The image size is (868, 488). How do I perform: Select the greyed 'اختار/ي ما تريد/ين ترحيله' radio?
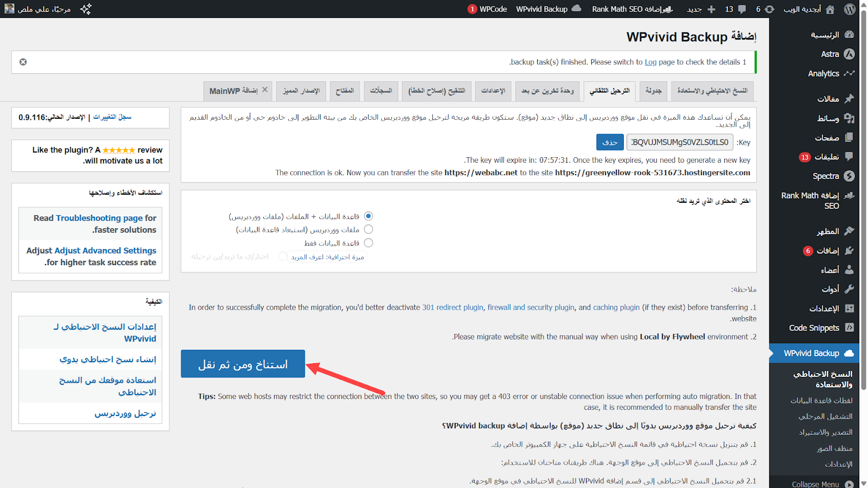[x=283, y=256]
